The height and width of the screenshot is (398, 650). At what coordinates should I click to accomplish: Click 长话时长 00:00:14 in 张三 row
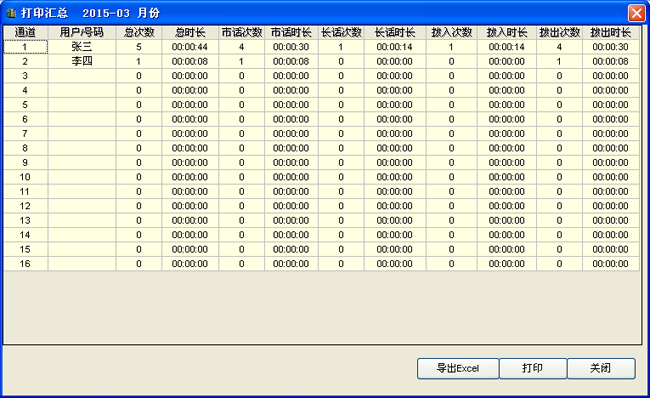pyautogui.click(x=395, y=47)
